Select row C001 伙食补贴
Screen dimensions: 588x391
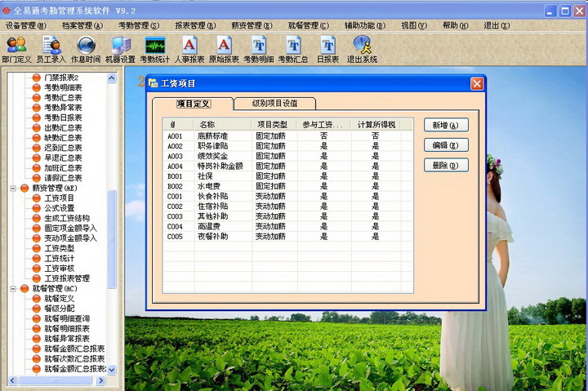pos(288,197)
